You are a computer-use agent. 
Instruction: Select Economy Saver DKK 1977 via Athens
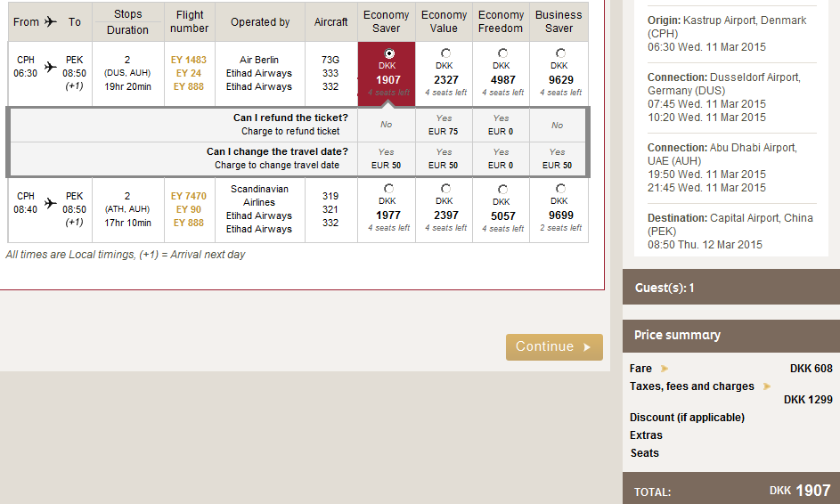point(388,189)
